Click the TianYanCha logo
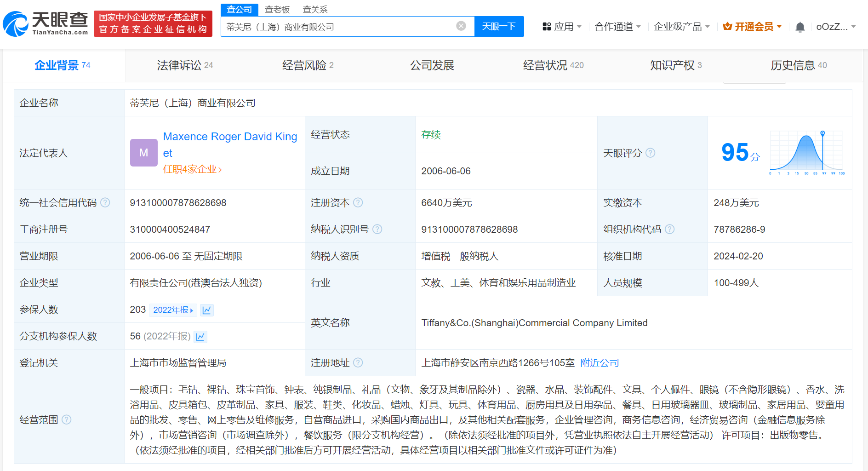The image size is (868, 471). pos(46,23)
